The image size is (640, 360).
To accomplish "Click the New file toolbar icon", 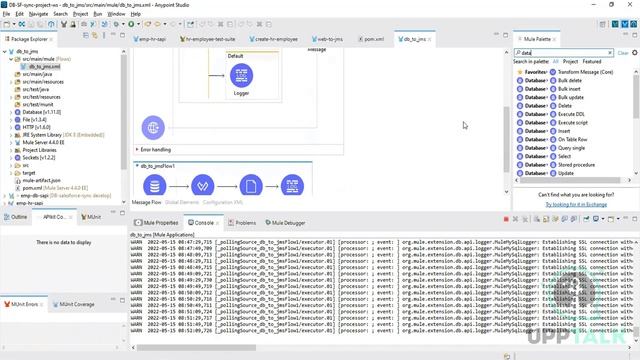I will tap(7, 24).
